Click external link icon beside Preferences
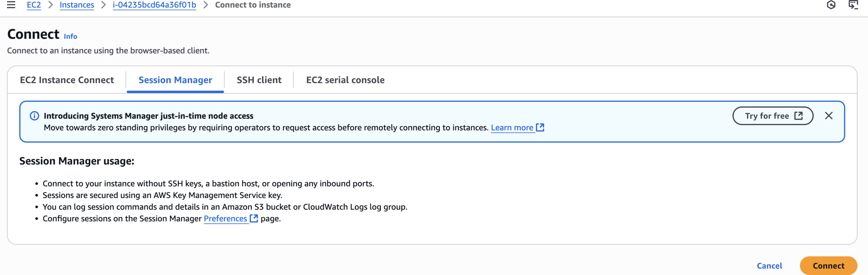The image size is (868, 275). 254,218
